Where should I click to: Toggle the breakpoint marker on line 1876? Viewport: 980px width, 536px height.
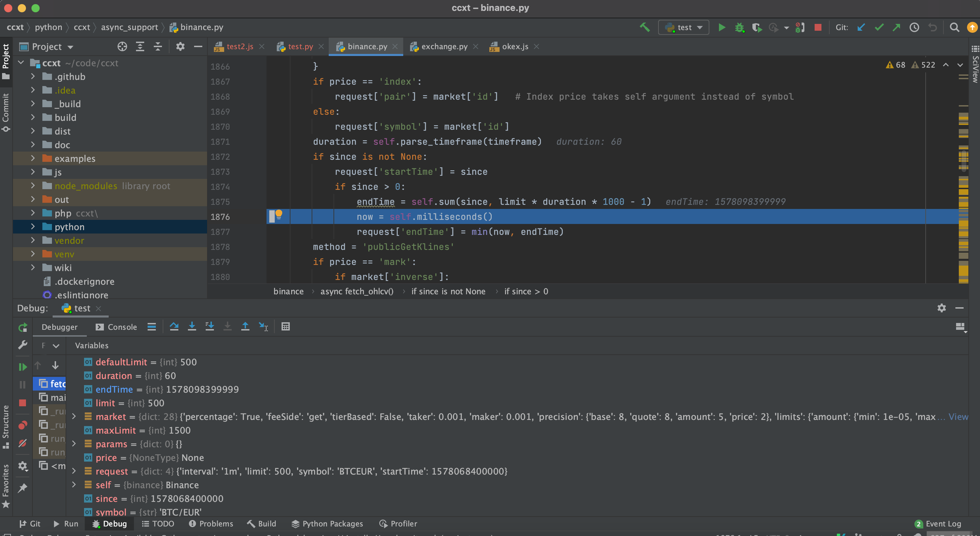(272, 217)
